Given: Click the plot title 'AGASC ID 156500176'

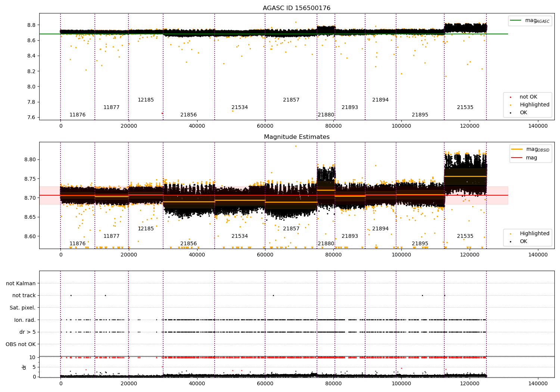Looking at the screenshot, I should (x=296, y=8).
